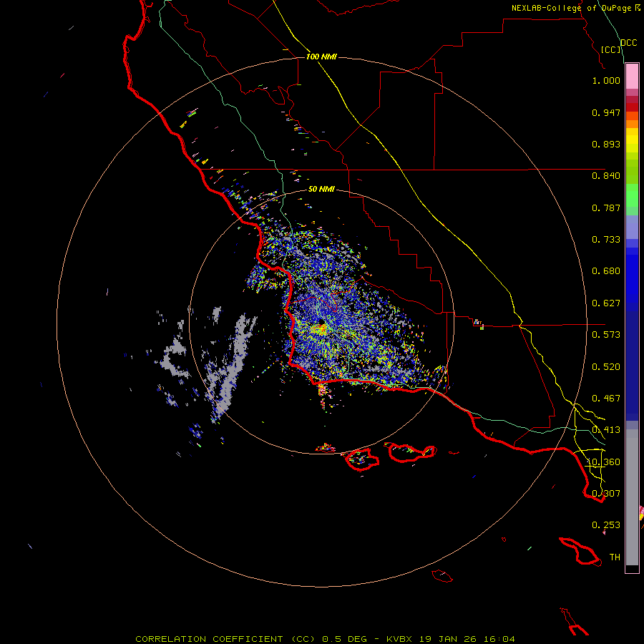Click the 0.947 scale value
This screenshot has width=644, height=644.
606,112
